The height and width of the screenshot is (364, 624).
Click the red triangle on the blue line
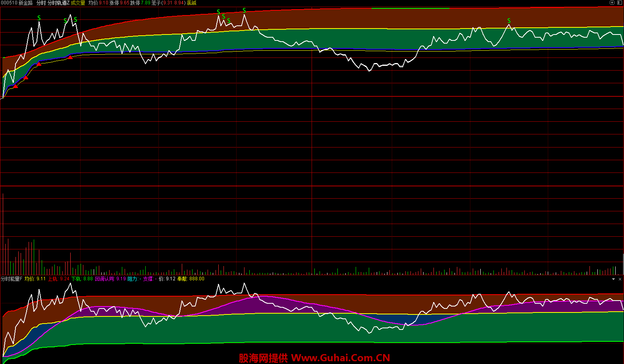pyautogui.click(x=39, y=64)
